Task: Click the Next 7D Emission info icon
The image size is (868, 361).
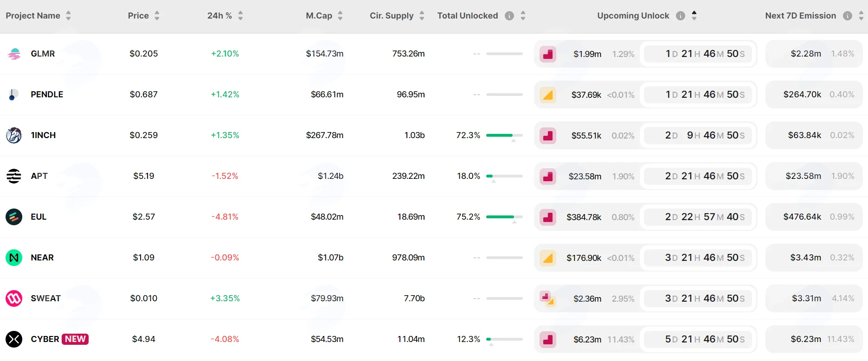Action: [848, 16]
